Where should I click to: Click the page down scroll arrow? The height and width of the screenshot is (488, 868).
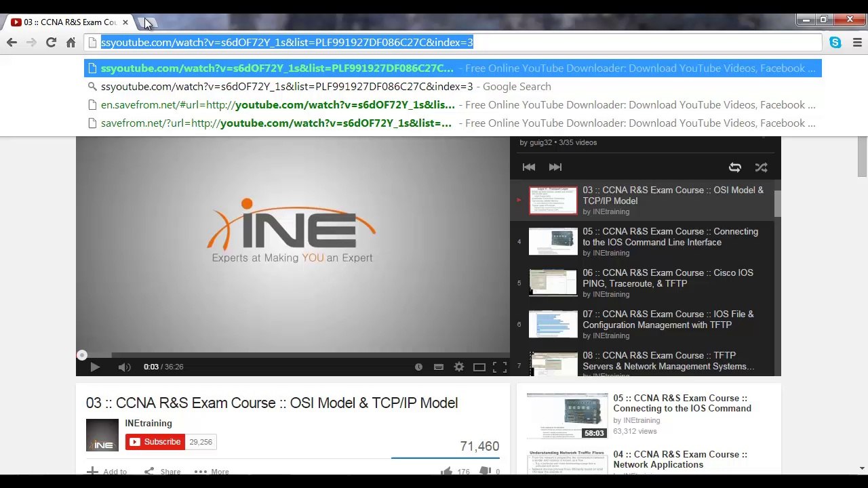[862, 468]
